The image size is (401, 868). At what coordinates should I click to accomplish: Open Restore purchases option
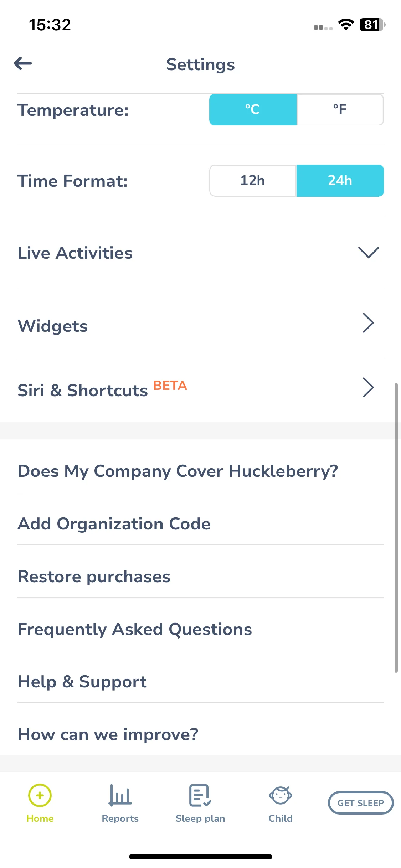pos(200,577)
